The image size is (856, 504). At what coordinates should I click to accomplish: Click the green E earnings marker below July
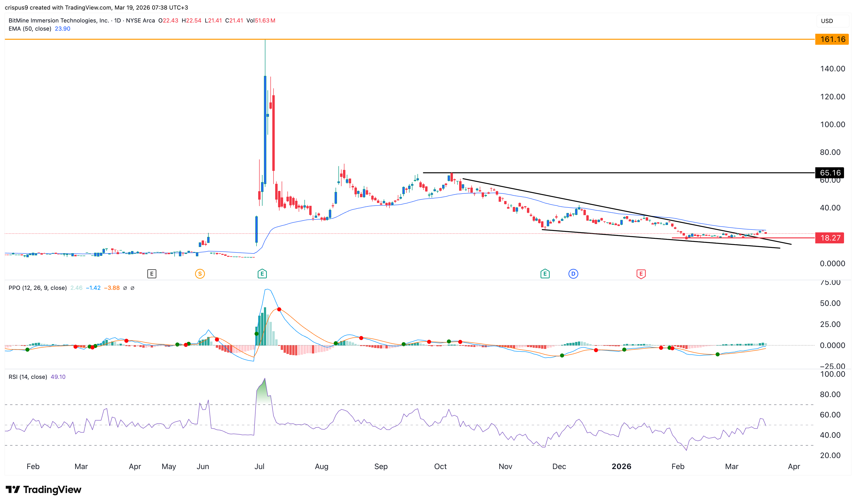click(x=262, y=273)
